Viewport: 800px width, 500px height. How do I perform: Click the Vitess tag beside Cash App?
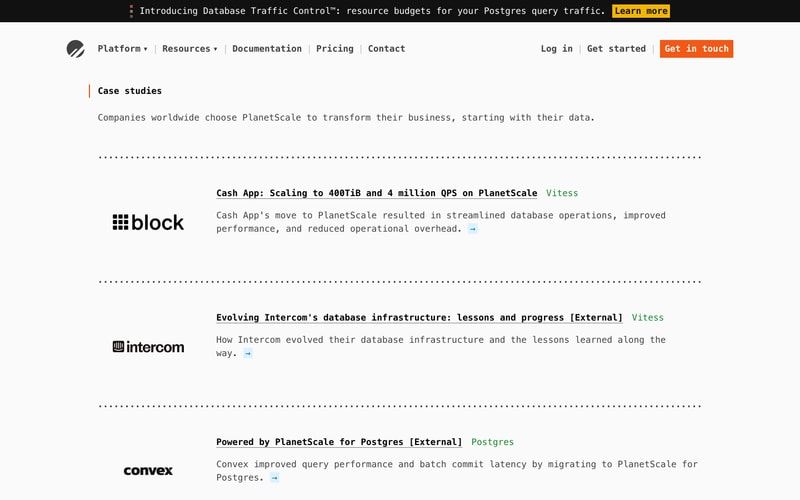pos(562,193)
